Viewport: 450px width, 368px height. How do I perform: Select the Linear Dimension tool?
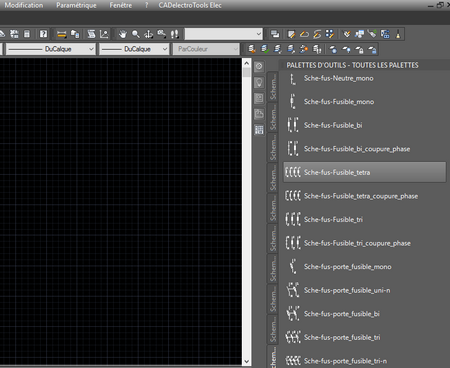point(62,34)
